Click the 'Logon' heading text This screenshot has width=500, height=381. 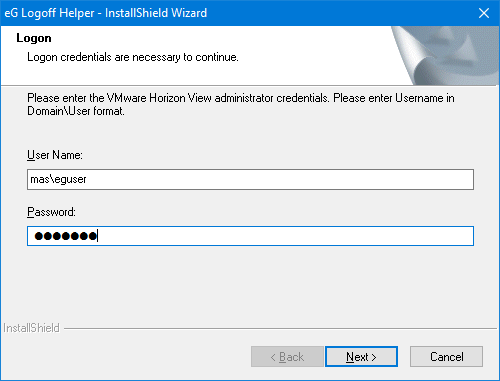click(x=34, y=38)
